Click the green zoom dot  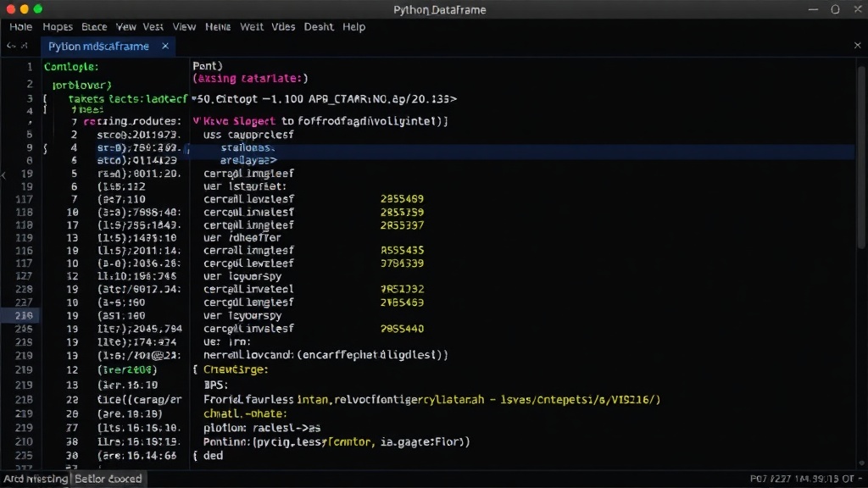click(37, 8)
